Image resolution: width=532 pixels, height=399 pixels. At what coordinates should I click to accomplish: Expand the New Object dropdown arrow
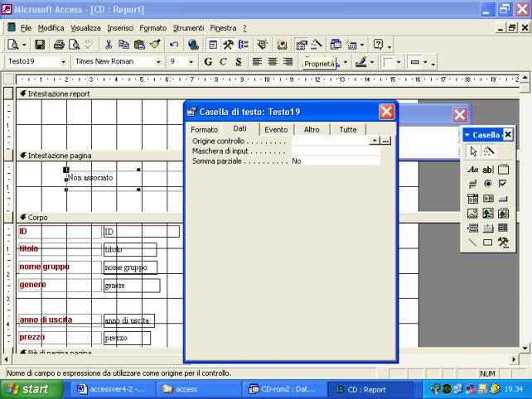[362, 45]
